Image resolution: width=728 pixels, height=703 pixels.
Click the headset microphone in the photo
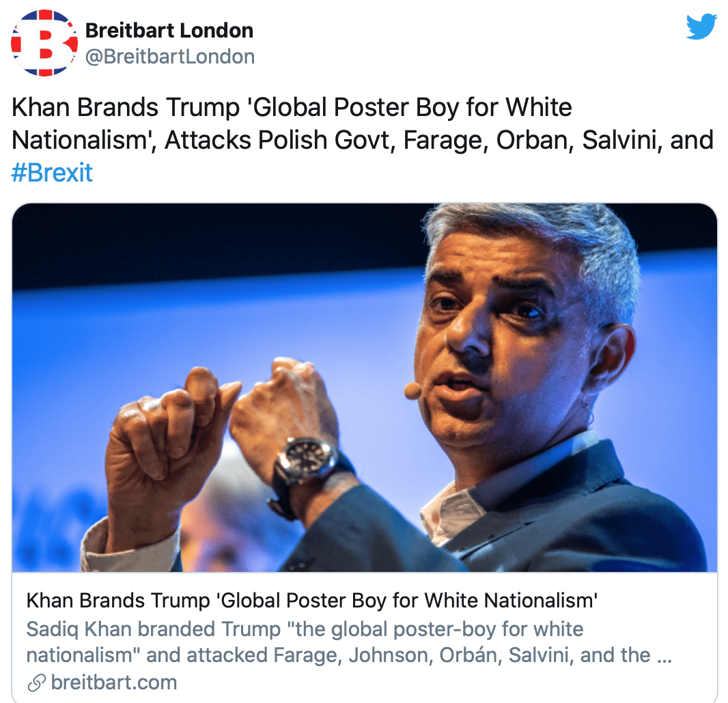point(412,390)
